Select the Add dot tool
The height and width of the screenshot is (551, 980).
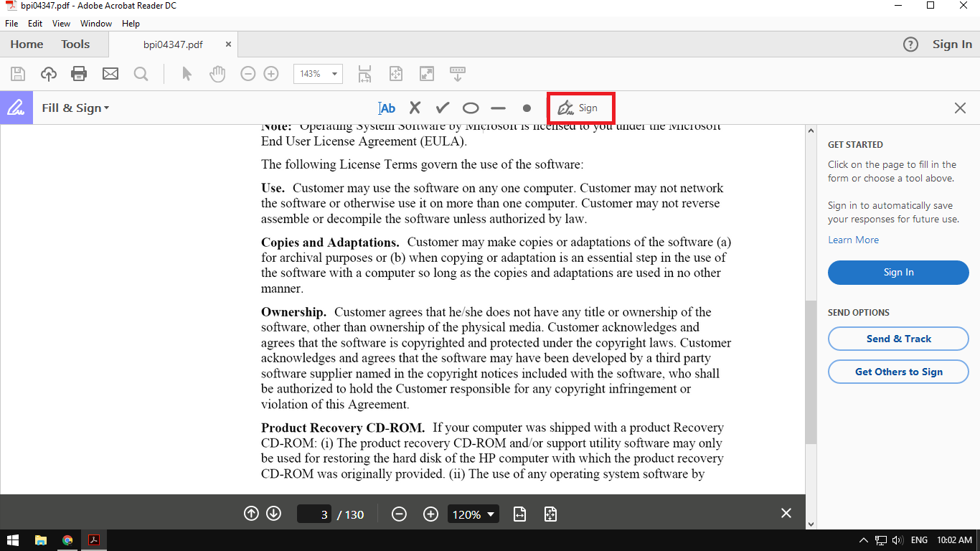527,108
